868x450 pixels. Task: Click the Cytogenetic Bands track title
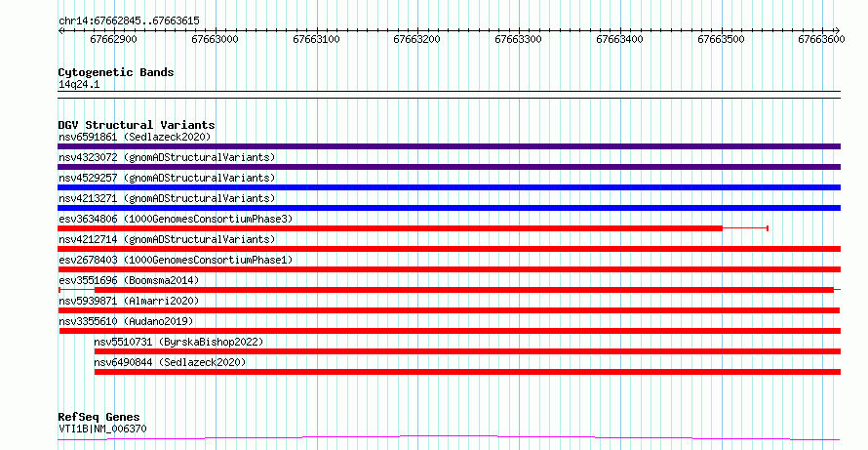[116, 72]
